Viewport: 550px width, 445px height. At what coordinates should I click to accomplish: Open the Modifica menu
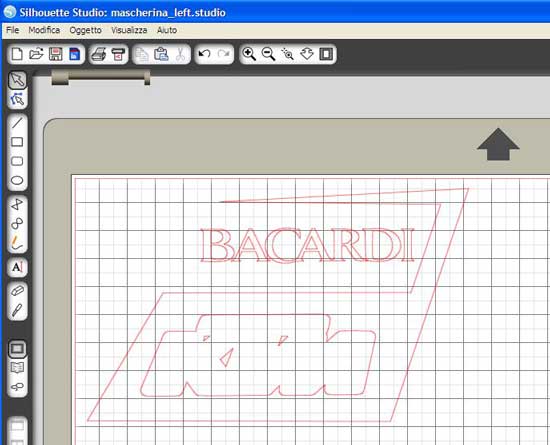[44, 30]
